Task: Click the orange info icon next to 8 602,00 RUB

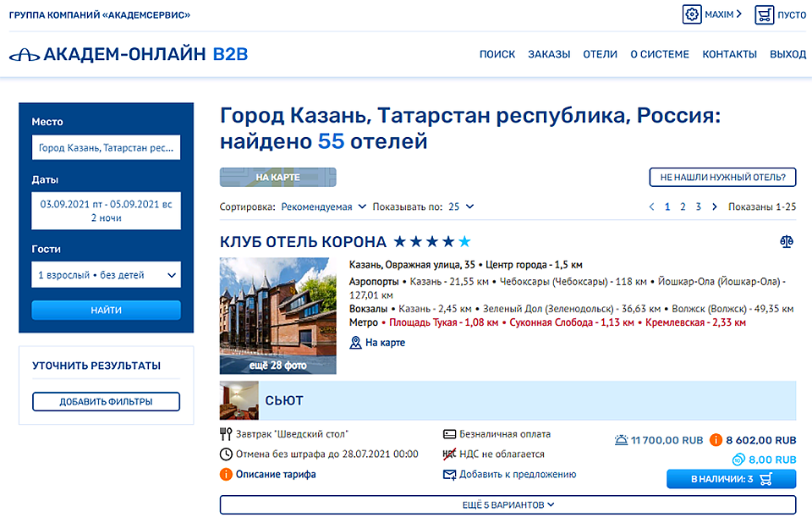Action: [716, 440]
